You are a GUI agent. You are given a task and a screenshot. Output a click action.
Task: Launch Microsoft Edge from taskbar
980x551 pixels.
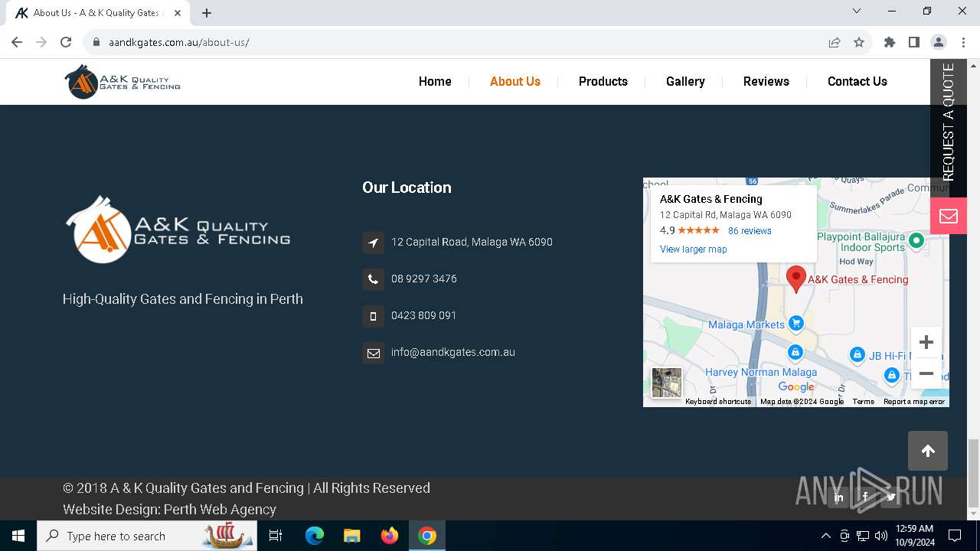pos(315,536)
